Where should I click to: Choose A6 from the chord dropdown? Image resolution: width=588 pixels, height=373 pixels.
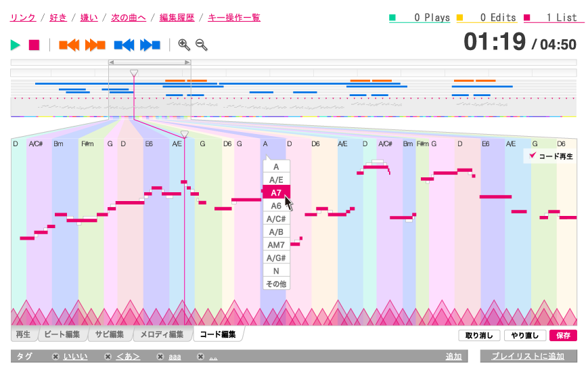pyautogui.click(x=276, y=206)
